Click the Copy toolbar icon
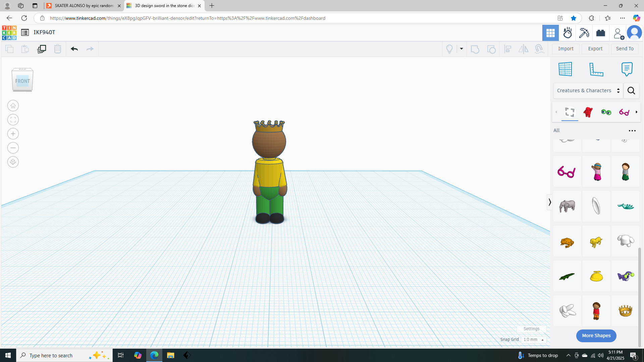Screen dimensions: 644x362 pyautogui.click(x=9, y=49)
